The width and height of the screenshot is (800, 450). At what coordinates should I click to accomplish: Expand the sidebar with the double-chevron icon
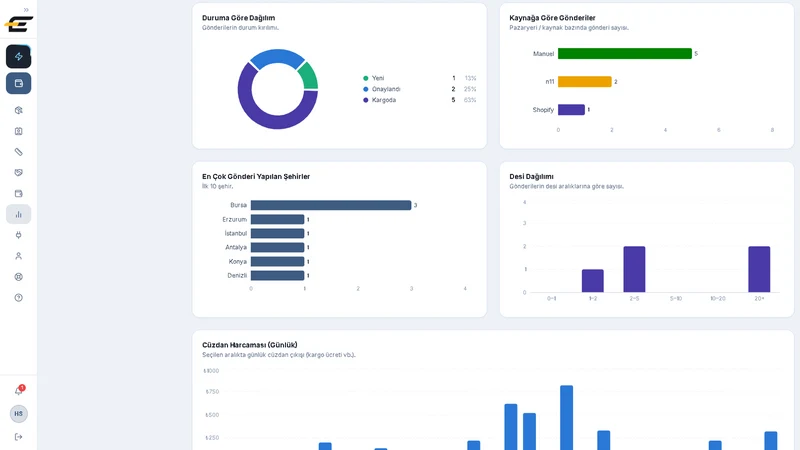(x=26, y=10)
